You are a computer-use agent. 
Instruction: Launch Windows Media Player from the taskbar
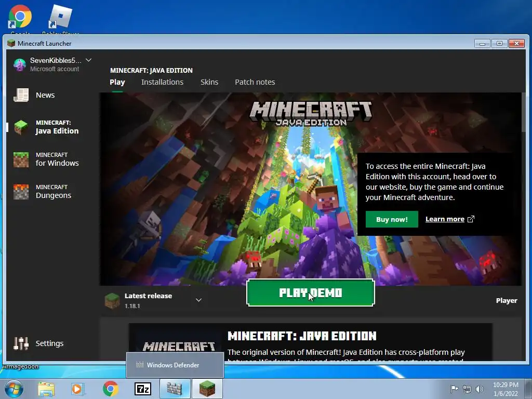[77, 389]
